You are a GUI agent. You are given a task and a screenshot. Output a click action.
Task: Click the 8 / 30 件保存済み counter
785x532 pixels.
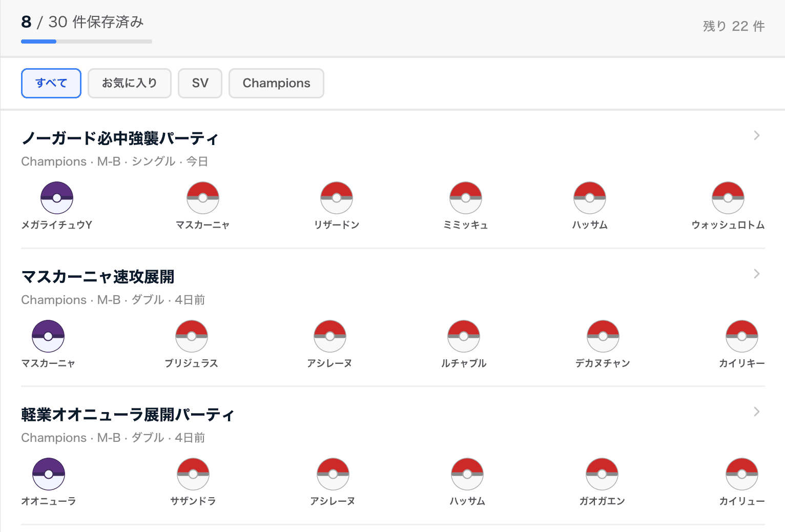82,22
